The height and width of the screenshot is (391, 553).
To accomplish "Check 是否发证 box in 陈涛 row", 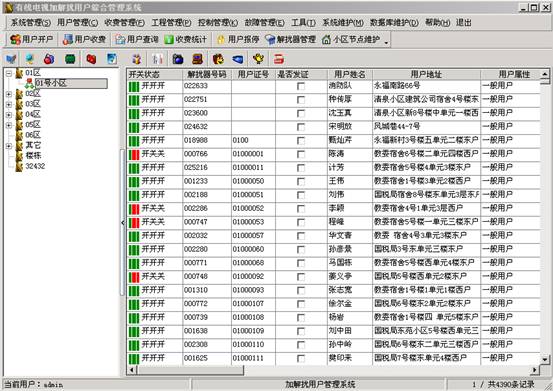I will pos(301,154).
